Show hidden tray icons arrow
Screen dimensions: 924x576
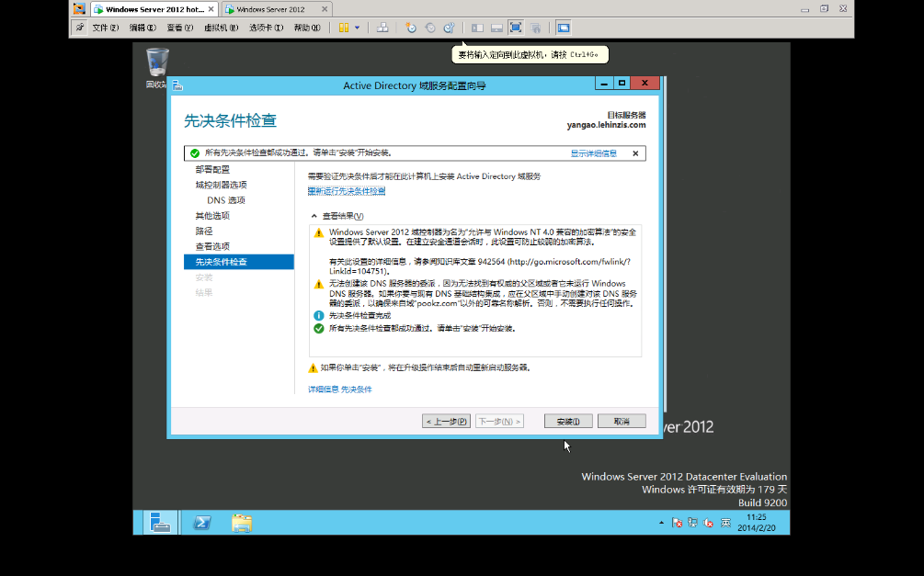point(661,523)
